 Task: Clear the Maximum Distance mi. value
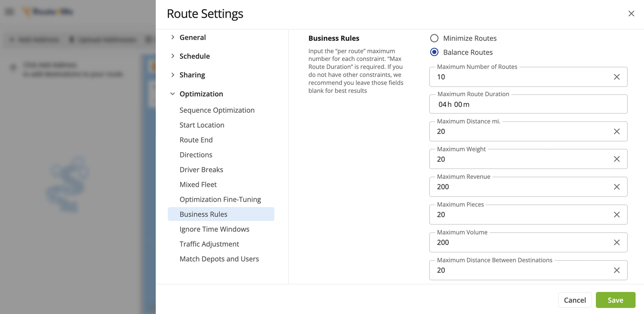[x=617, y=132]
